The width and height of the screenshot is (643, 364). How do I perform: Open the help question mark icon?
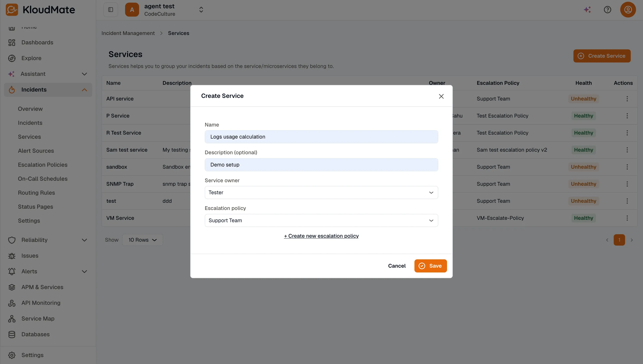click(x=608, y=9)
